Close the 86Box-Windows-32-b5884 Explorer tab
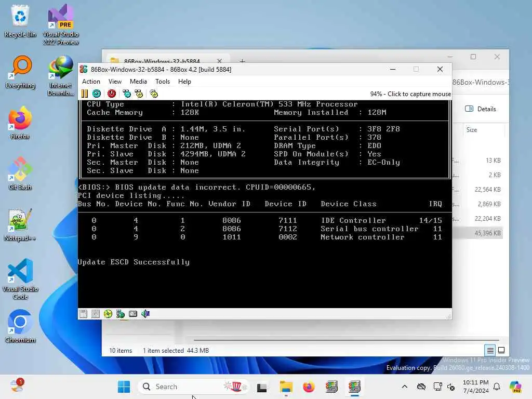The image size is (532, 399). click(x=220, y=61)
